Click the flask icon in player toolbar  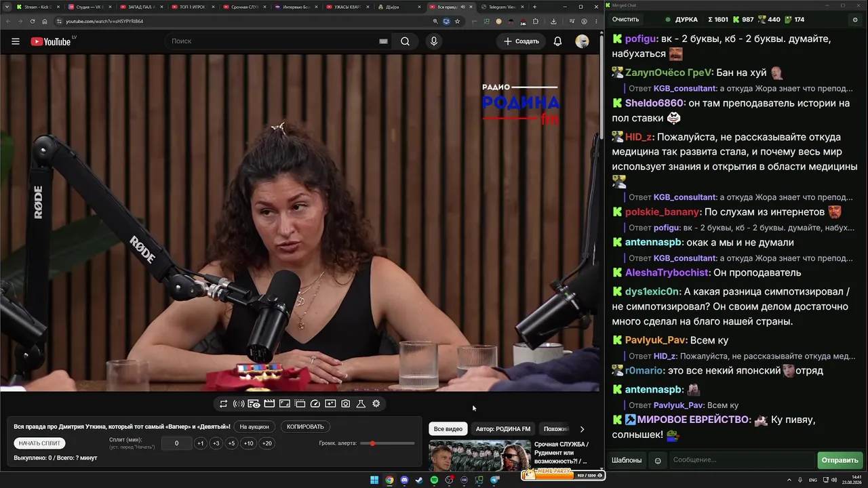361,404
